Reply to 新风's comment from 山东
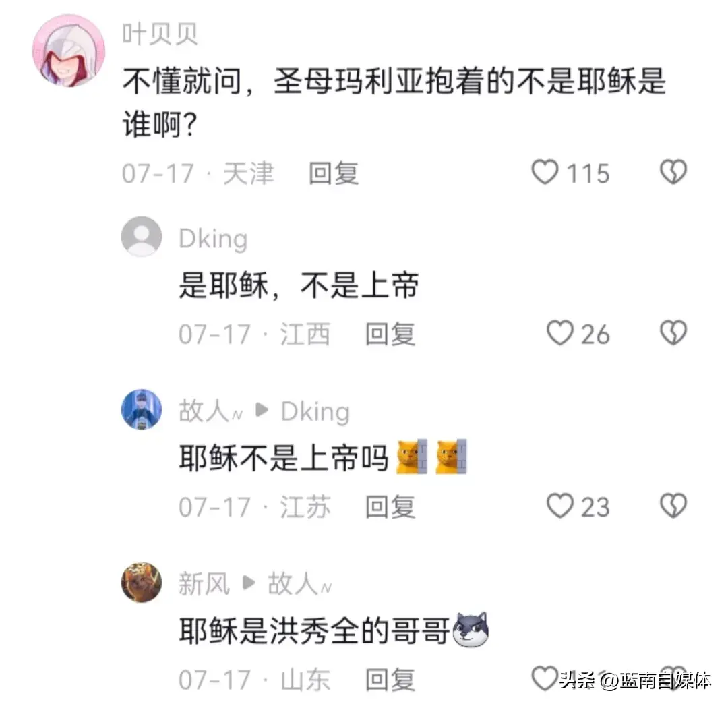The width and height of the screenshot is (728, 706). coord(390,680)
